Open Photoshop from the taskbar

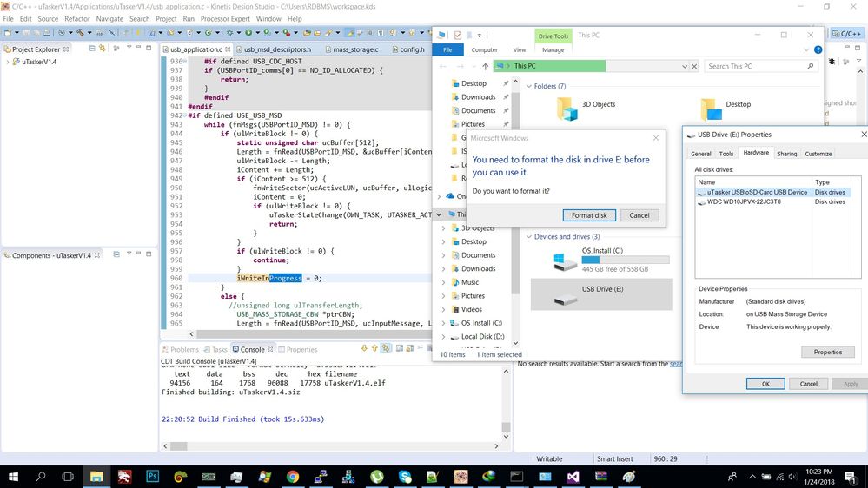(152, 477)
